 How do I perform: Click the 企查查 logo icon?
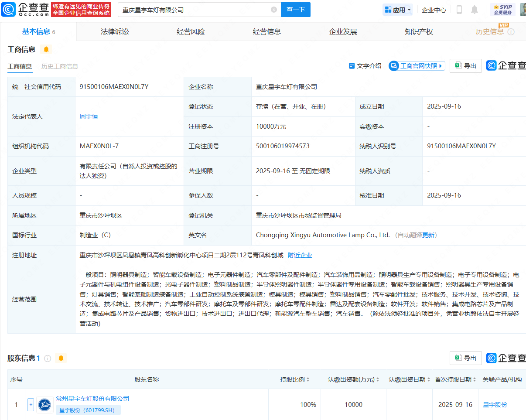tap(9, 9)
